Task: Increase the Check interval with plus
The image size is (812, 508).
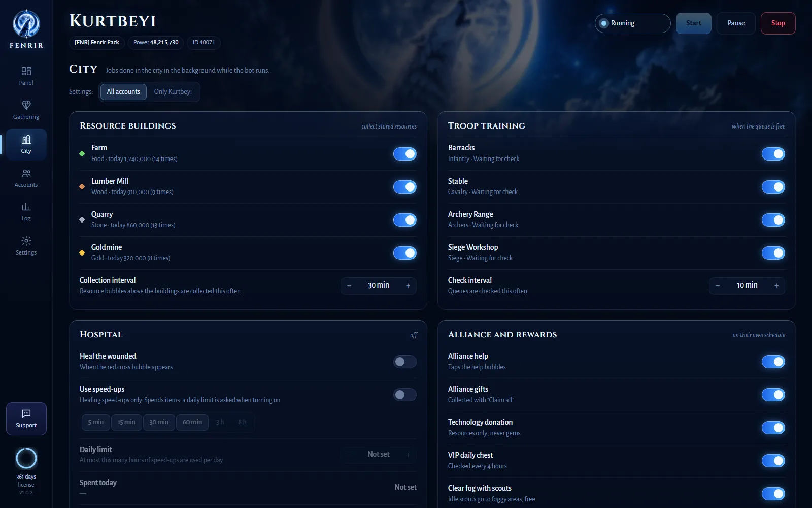Action: pyautogui.click(x=776, y=286)
